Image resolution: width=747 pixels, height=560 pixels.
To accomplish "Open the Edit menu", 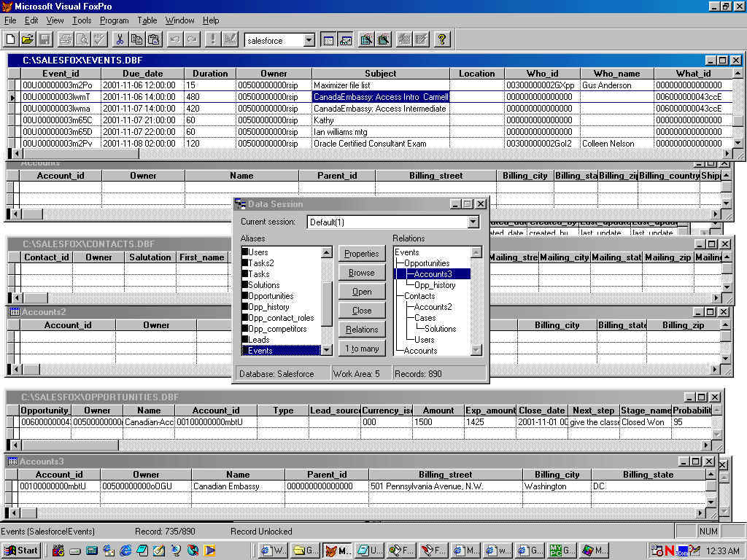I will pos(31,20).
